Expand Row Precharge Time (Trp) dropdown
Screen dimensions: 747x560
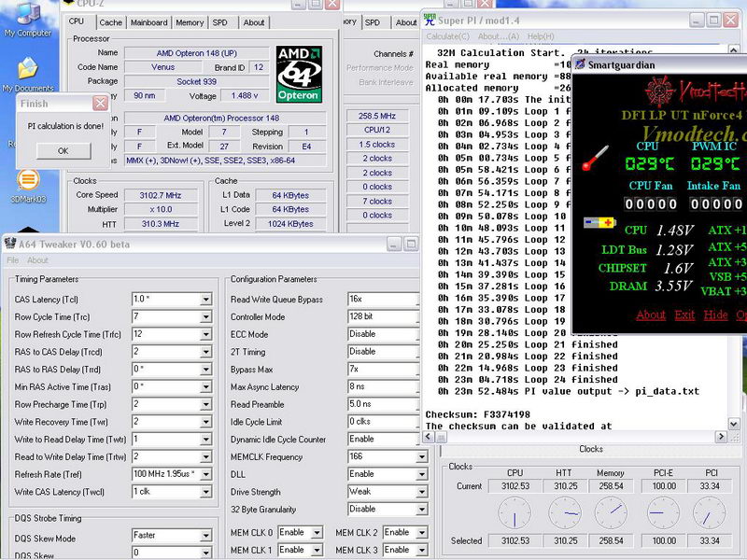tap(205, 405)
